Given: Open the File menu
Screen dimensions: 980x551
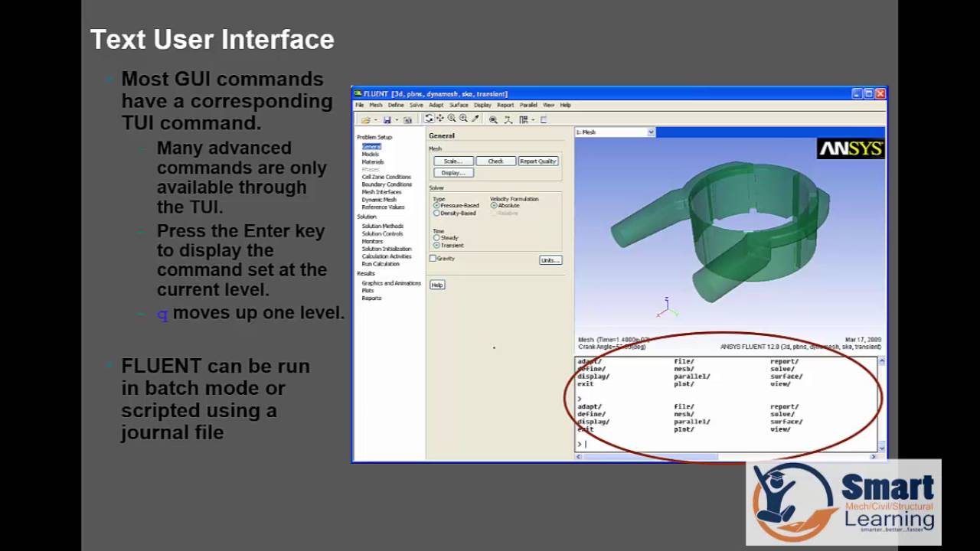Looking at the screenshot, I should pos(359,105).
